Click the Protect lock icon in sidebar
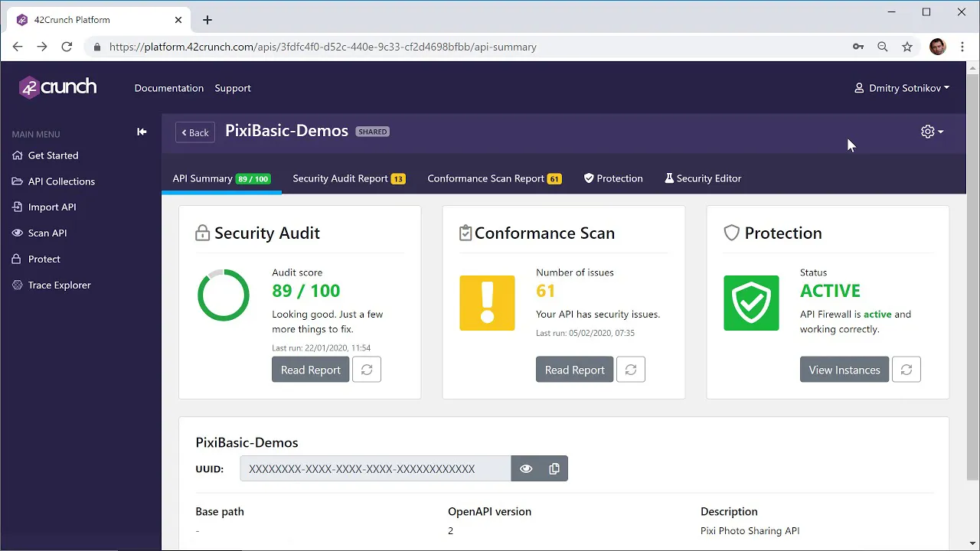980x551 pixels. 18,259
